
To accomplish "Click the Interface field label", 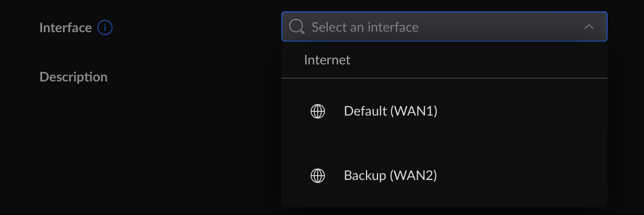I will pos(66,28).
